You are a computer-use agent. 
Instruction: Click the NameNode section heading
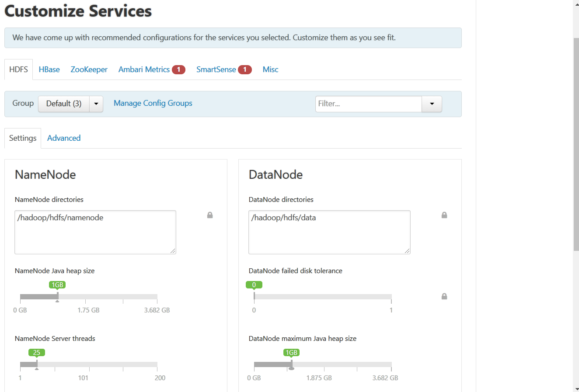click(x=45, y=175)
